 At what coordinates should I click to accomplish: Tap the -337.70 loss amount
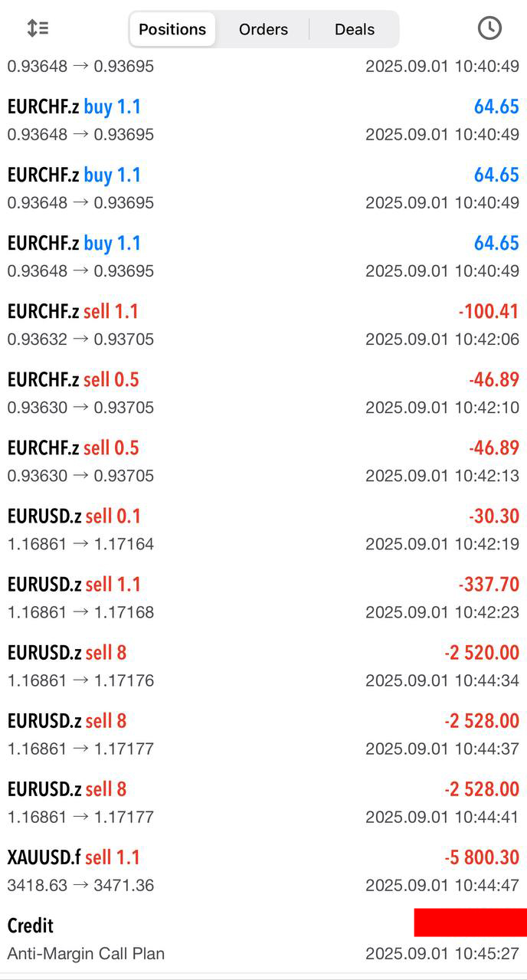click(489, 585)
